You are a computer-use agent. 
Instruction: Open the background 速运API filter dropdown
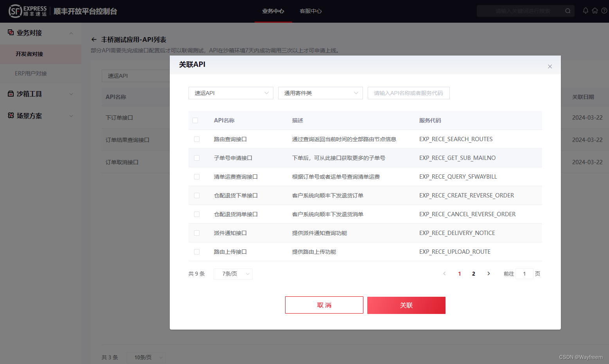click(x=135, y=76)
